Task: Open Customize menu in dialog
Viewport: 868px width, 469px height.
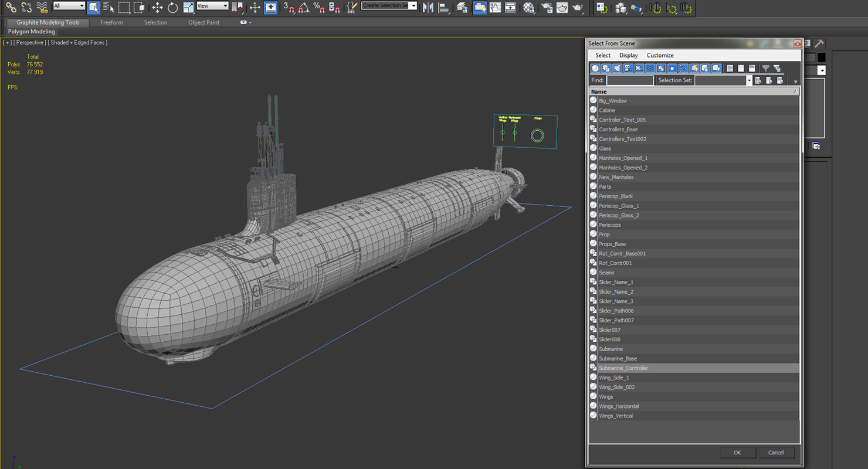Action: 660,55
